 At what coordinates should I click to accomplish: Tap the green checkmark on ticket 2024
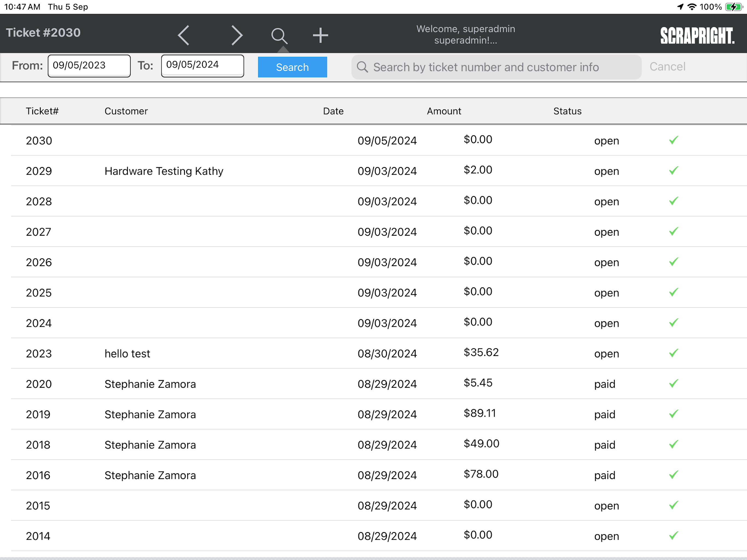coord(673,322)
